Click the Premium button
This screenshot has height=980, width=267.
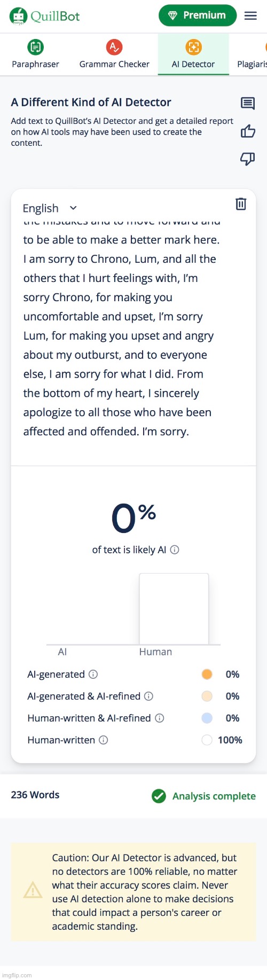[198, 15]
